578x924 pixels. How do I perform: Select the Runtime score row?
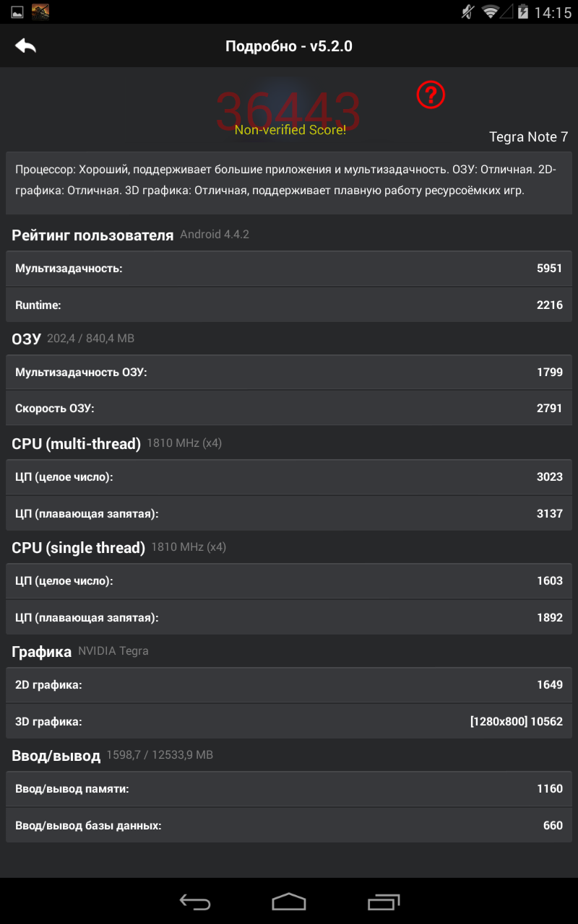pyautogui.click(x=289, y=305)
